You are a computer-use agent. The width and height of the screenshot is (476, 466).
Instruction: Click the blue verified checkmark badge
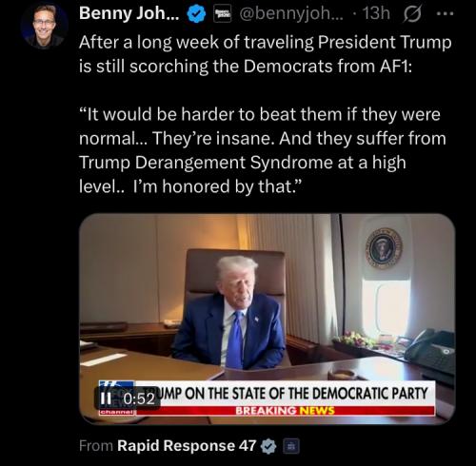tap(196, 14)
